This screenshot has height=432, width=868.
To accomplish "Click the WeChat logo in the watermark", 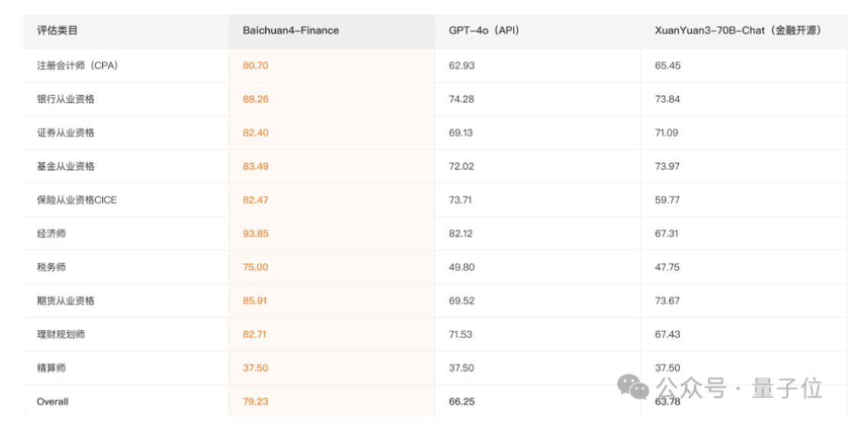I will (x=633, y=386).
